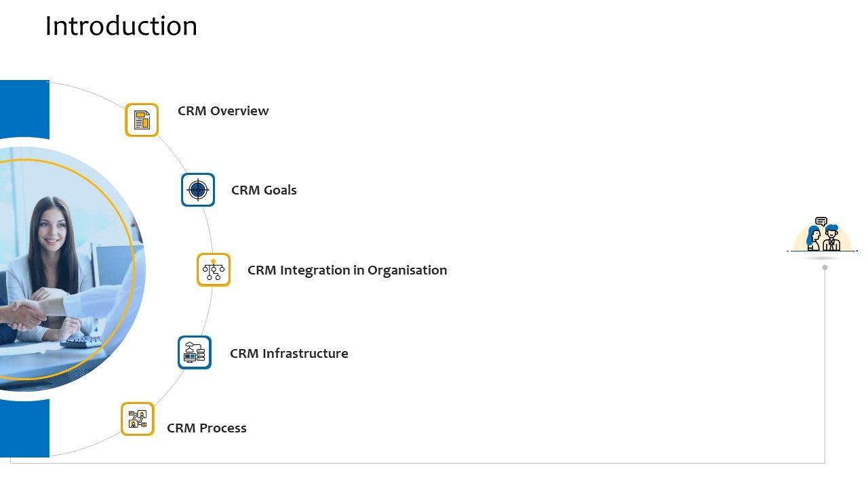The width and height of the screenshot is (868, 488).
Task: Click the gray connector dot below people icon
Action: point(825,268)
